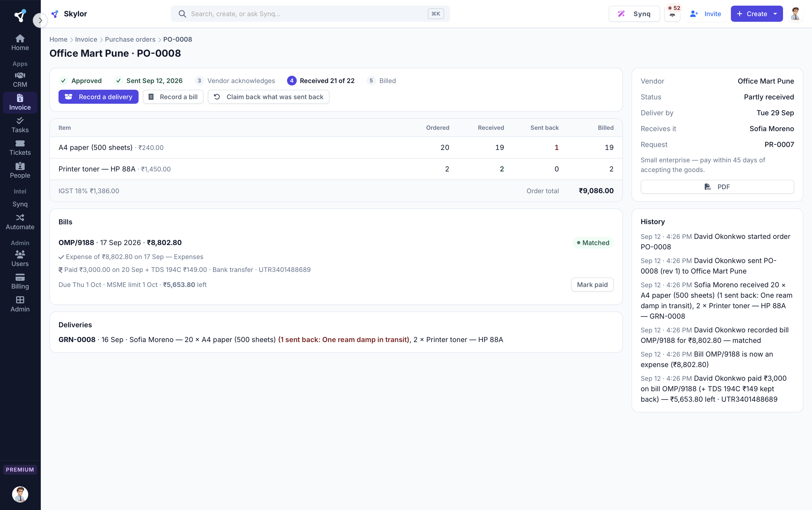The height and width of the screenshot is (510, 812).
Task: Click the Skylor logo in the header
Action: coord(69,14)
